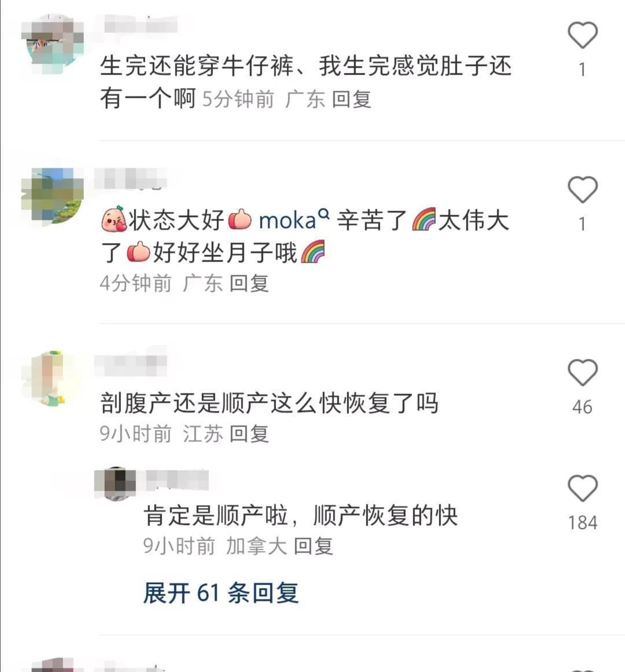Reply to the comment from Canada
The width and height of the screenshot is (625, 672).
click(314, 546)
